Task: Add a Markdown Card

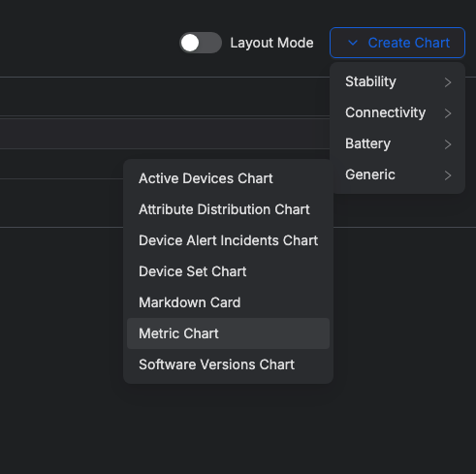Action: [x=228, y=302]
